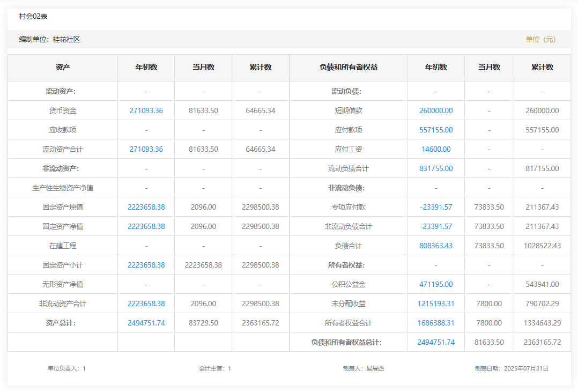The image size is (578, 392).
Task: Click the 短期借款 link 260000.00
Action: click(435, 110)
